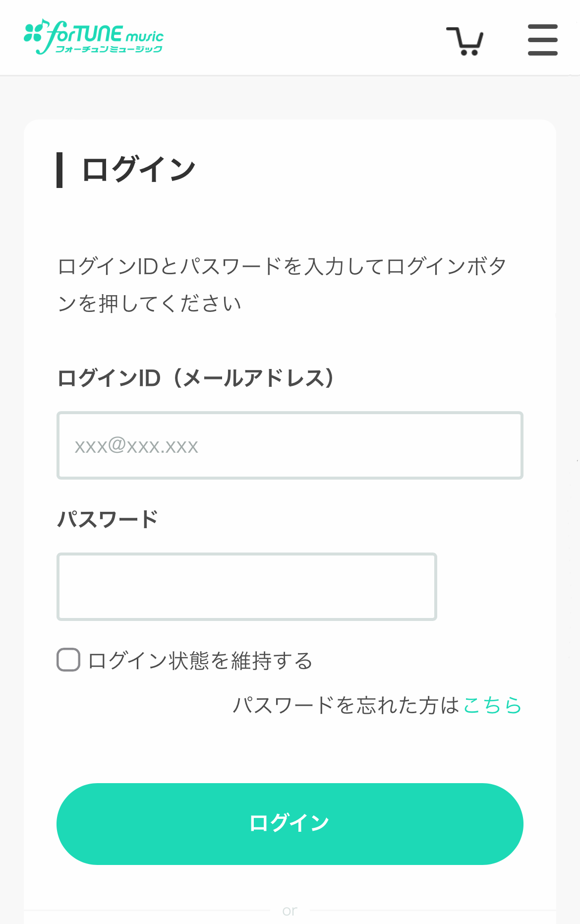The width and height of the screenshot is (580, 924).
Task: Click into the password input box
Action: [247, 587]
